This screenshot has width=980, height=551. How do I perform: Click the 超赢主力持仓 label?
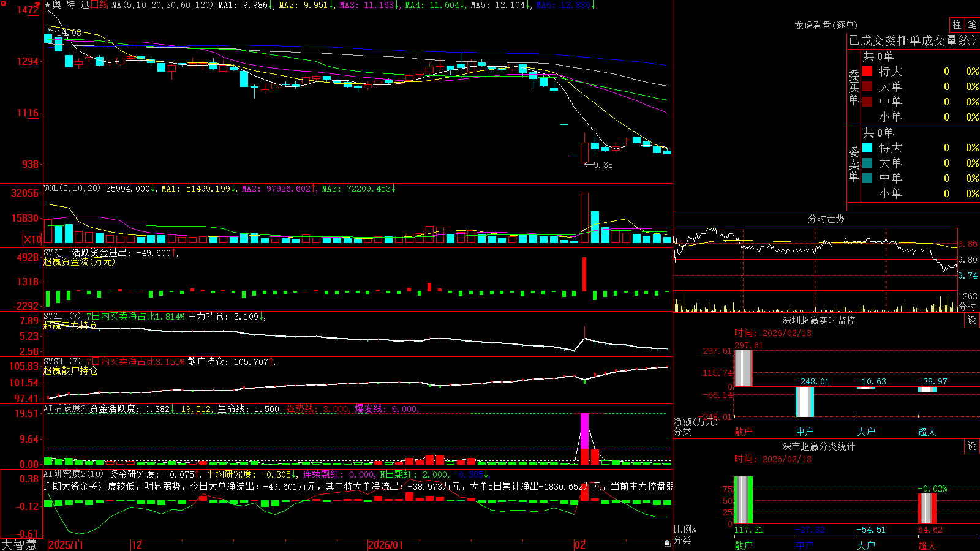point(70,325)
